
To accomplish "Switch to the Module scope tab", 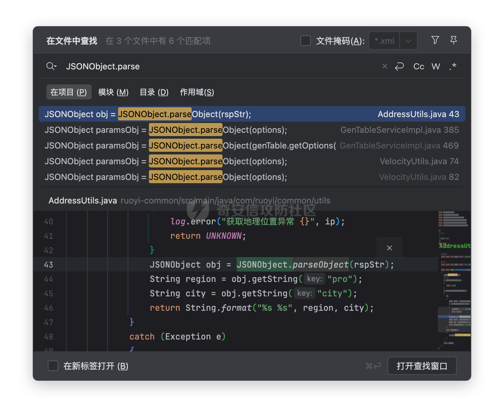I will [113, 92].
